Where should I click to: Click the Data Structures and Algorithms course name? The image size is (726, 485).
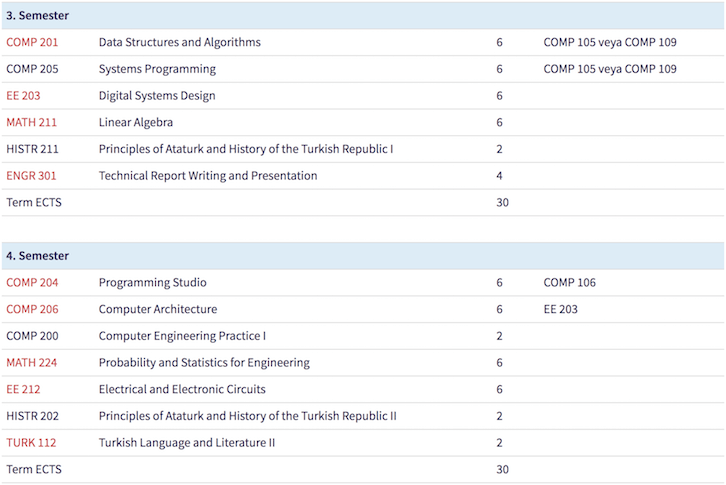point(179,42)
